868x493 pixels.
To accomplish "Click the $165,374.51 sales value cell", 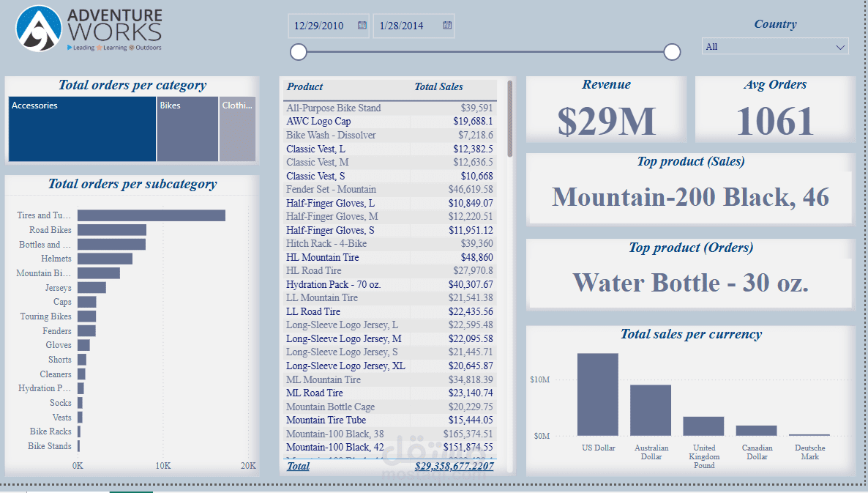I will click(468, 434).
